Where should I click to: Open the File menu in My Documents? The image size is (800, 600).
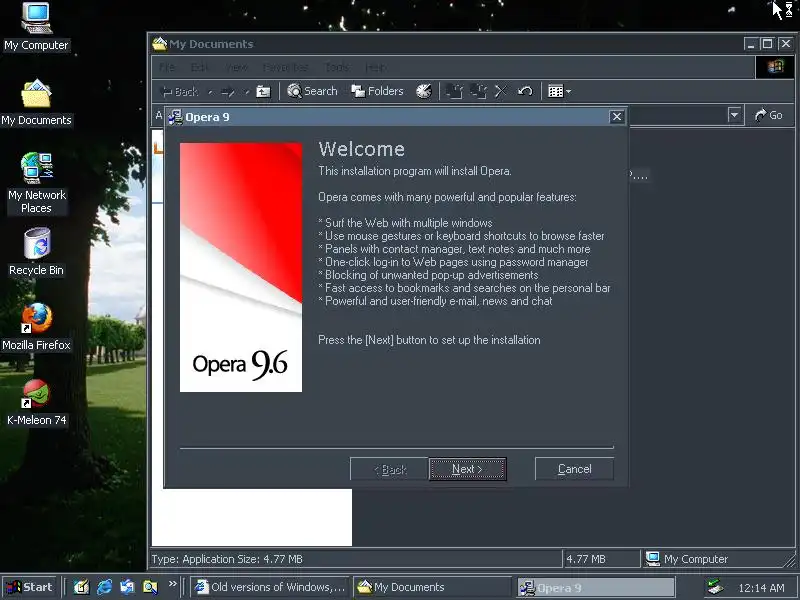point(167,67)
